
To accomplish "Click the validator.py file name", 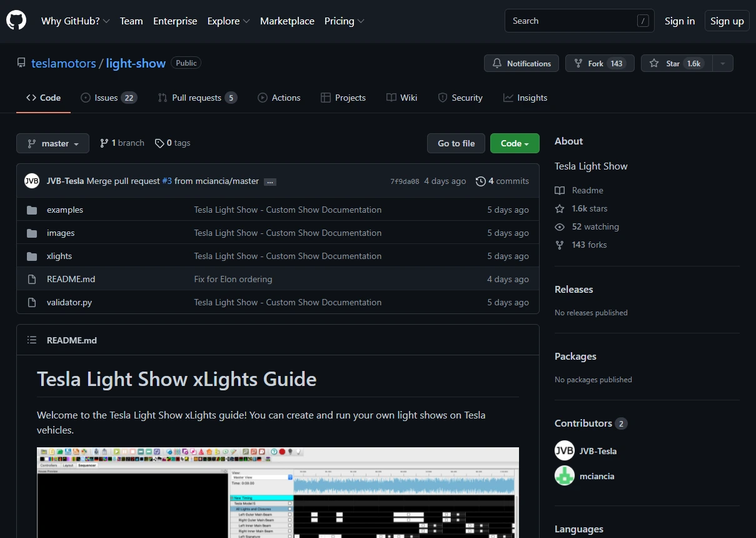I will 69,302.
